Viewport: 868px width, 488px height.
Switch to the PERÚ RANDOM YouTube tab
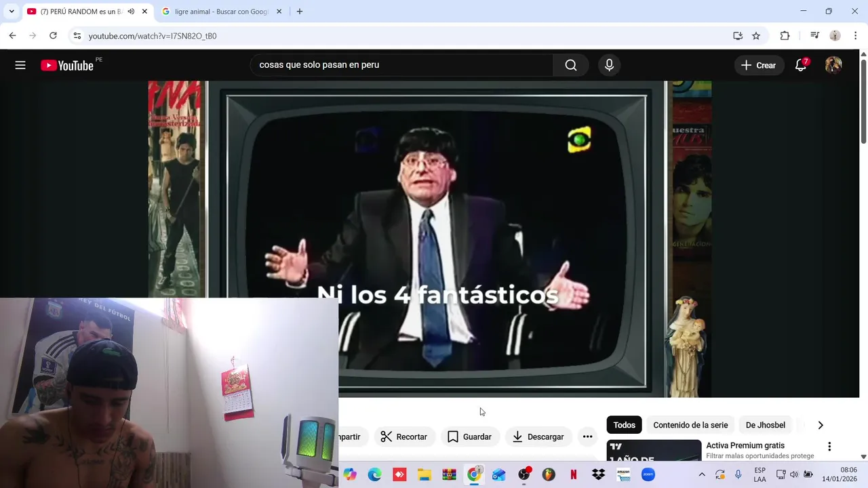[x=81, y=12]
